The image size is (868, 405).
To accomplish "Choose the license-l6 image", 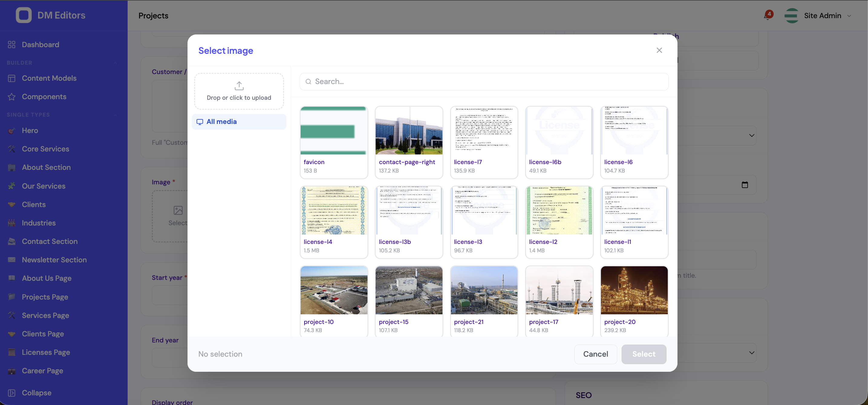I will pyautogui.click(x=634, y=131).
